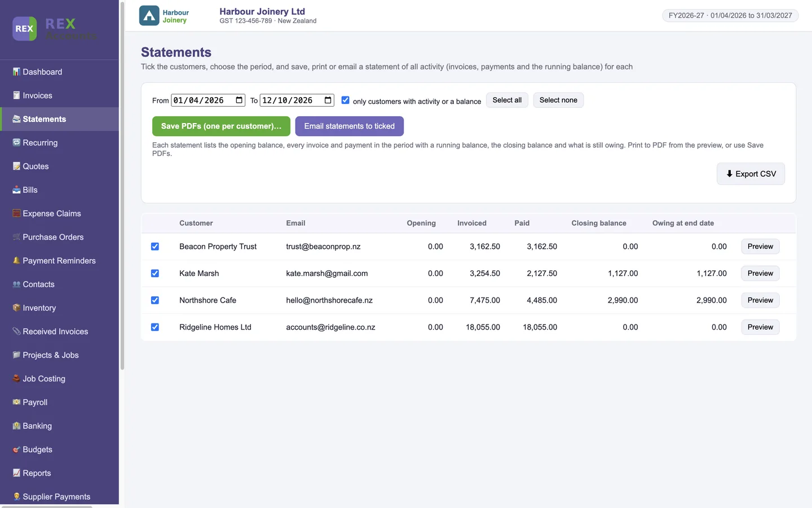The image size is (812, 508).
Task: Save PDFs one per customer
Action: pyautogui.click(x=221, y=126)
